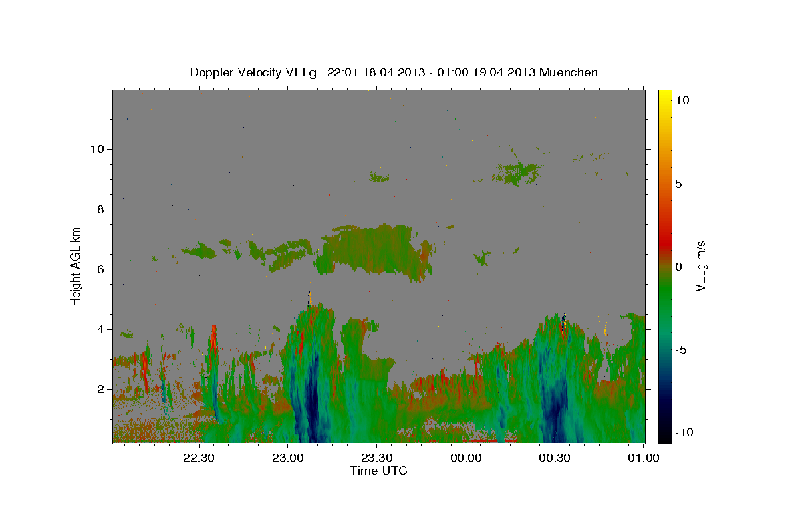Click the colorbar value 10 label
The image size is (798, 532).
point(682,100)
